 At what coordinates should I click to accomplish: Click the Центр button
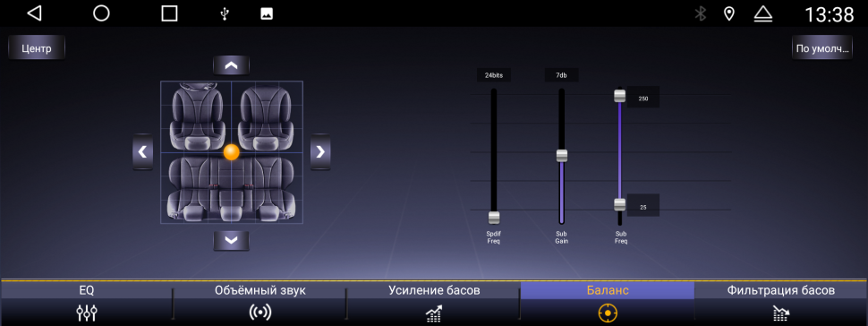[37, 48]
